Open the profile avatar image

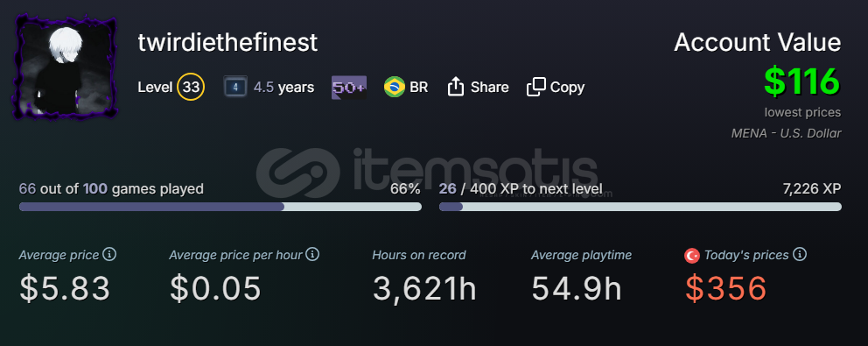pos(66,67)
